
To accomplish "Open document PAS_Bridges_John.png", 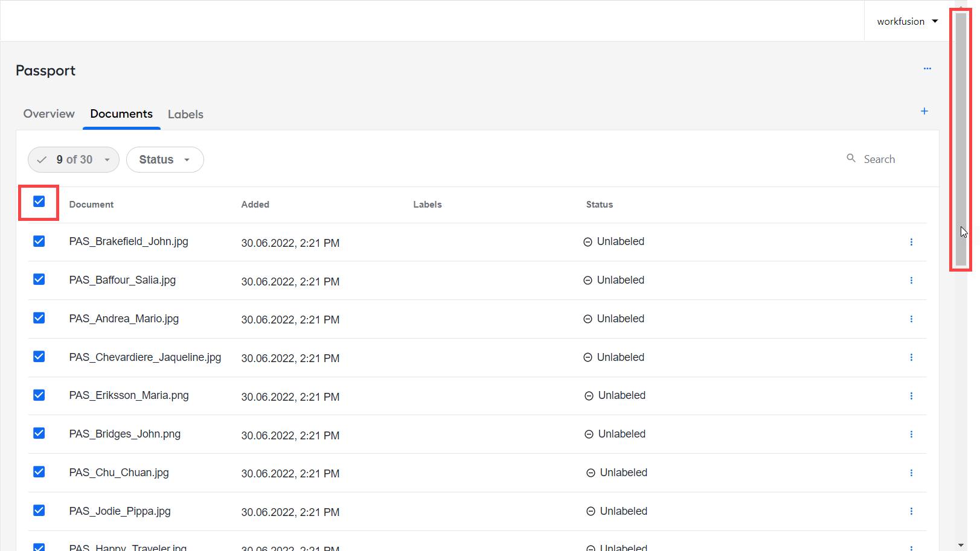I will tap(125, 434).
